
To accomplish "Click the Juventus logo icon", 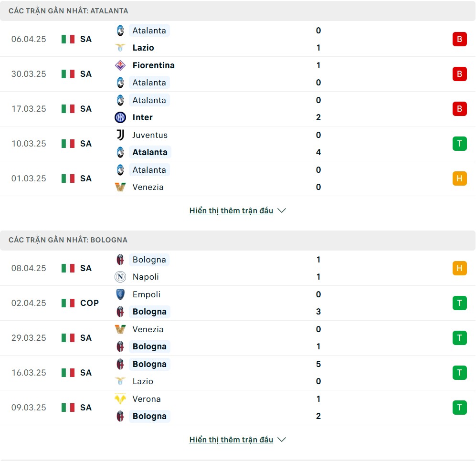I will (120, 135).
